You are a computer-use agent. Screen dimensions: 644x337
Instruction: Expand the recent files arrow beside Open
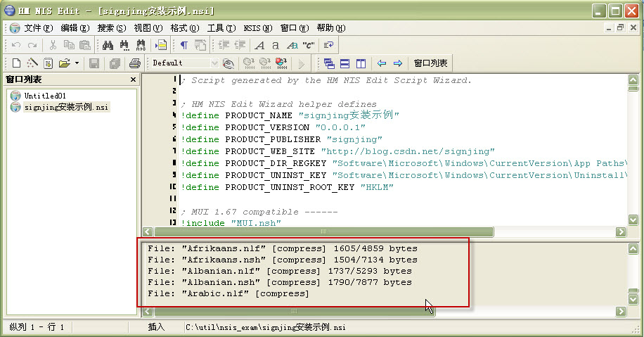pos(77,63)
